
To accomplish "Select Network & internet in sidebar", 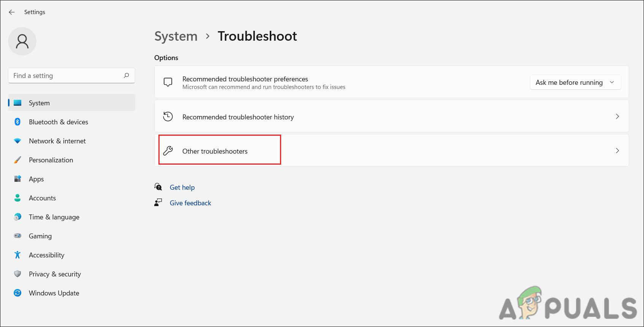I will click(57, 141).
